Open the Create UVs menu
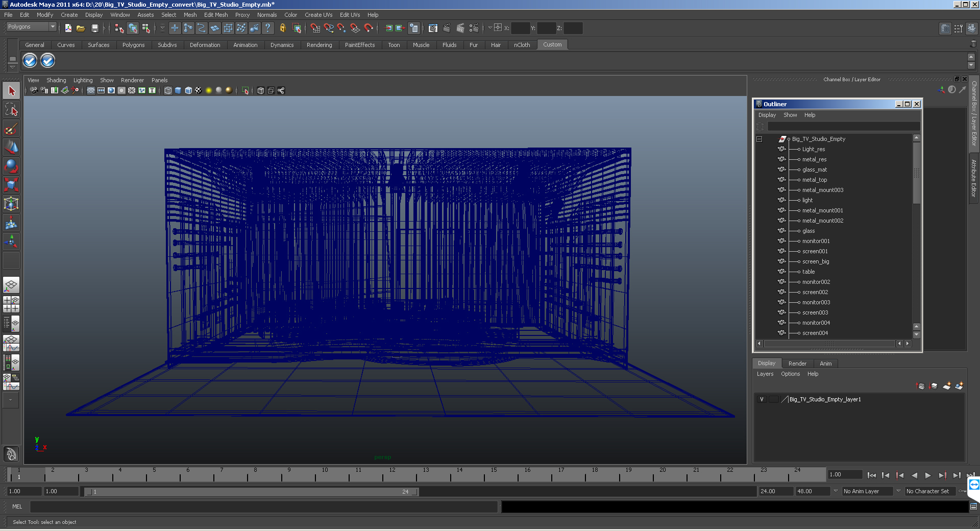980x531 pixels. 318,15
